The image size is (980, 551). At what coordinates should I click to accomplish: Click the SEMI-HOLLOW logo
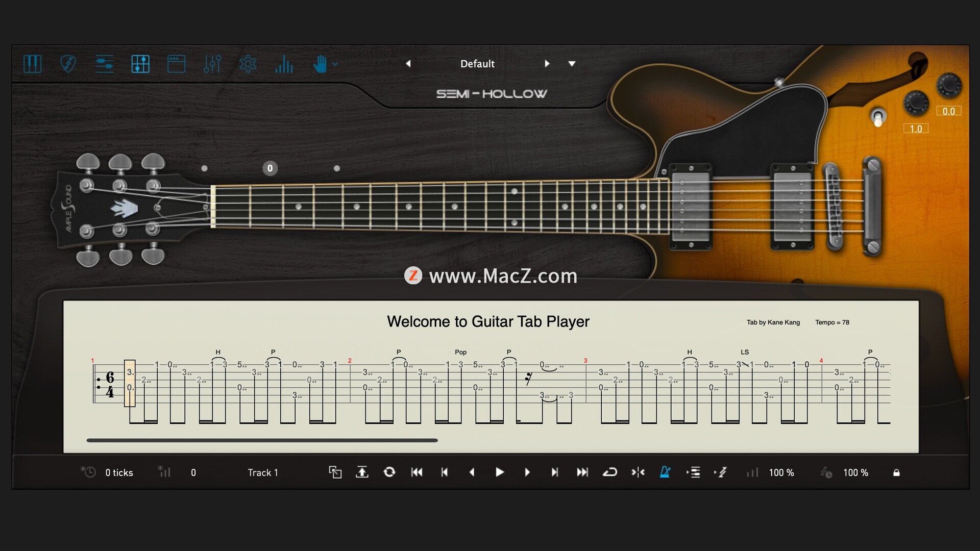(492, 94)
